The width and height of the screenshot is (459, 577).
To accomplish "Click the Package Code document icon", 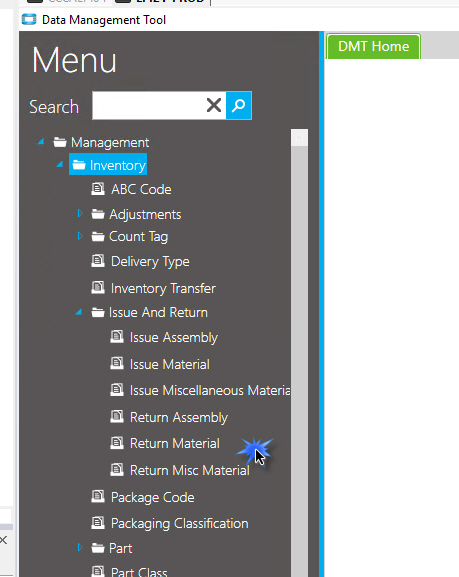I will tap(98, 496).
